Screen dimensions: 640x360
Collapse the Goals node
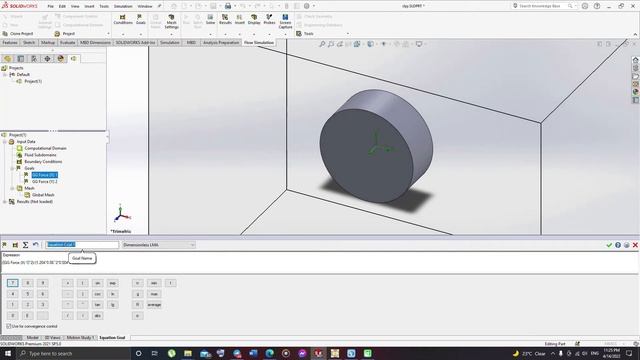(x=12, y=168)
